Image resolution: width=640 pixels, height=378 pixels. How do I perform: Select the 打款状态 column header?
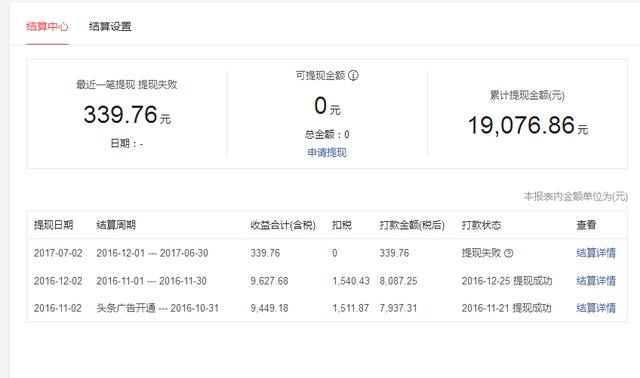[481, 225]
